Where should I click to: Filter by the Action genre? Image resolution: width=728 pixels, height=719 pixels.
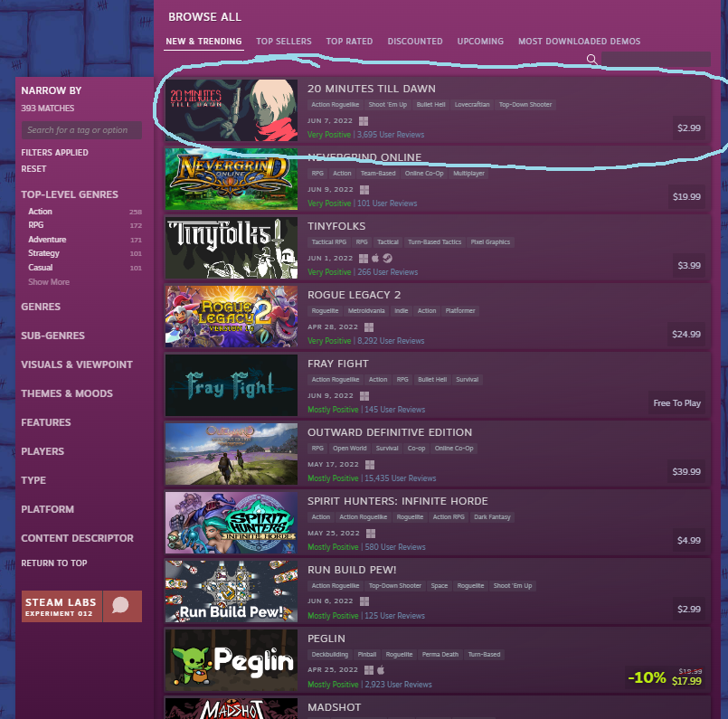click(40, 212)
